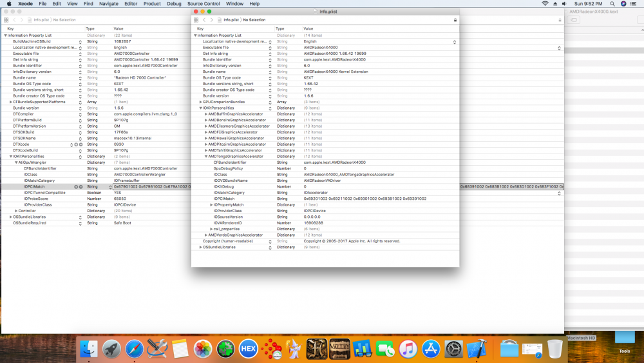The height and width of the screenshot is (363, 644).
Task: Click plus button on the IOPCIMatch row
Action: 76,186
